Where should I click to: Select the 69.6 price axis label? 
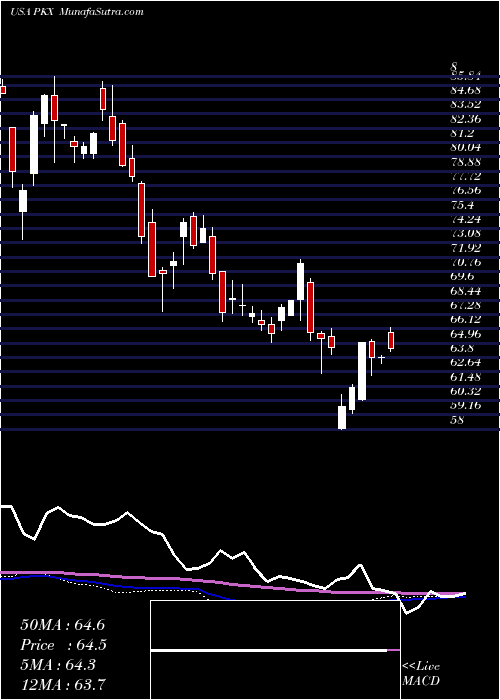coord(462,276)
